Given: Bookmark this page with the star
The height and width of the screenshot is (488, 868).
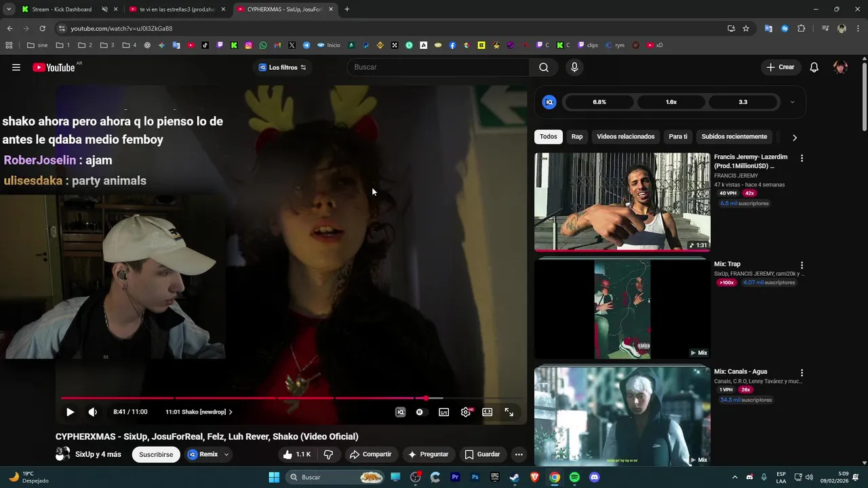Looking at the screenshot, I should [x=746, y=28].
